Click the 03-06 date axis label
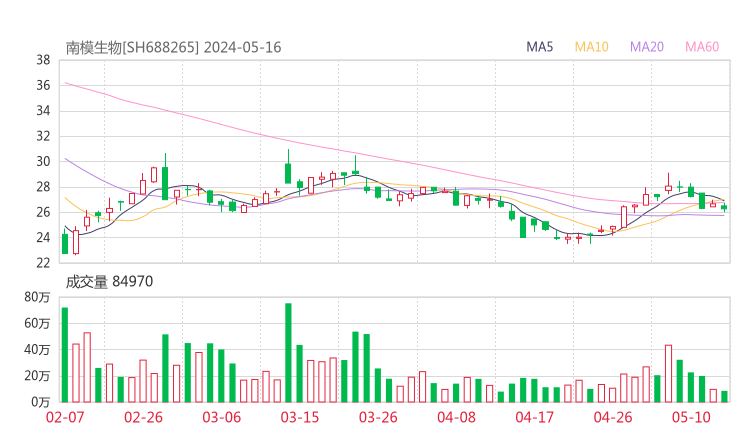 pos(222,417)
